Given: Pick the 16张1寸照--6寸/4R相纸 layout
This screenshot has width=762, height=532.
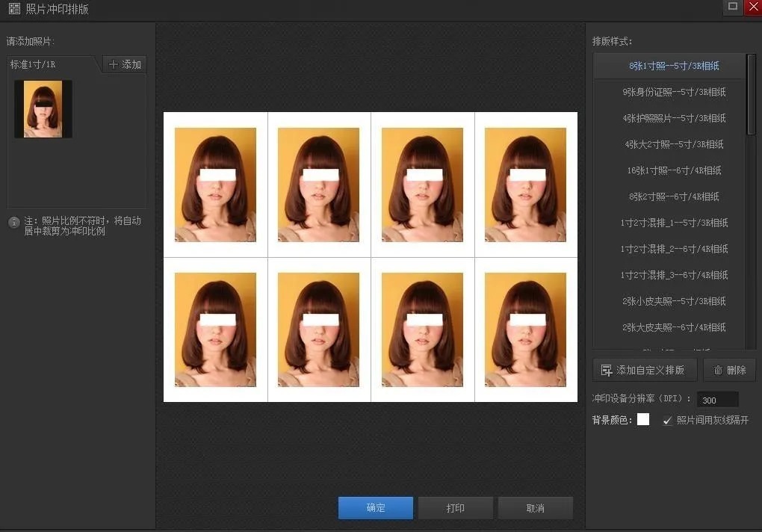Looking at the screenshot, I should click(x=673, y=170).
